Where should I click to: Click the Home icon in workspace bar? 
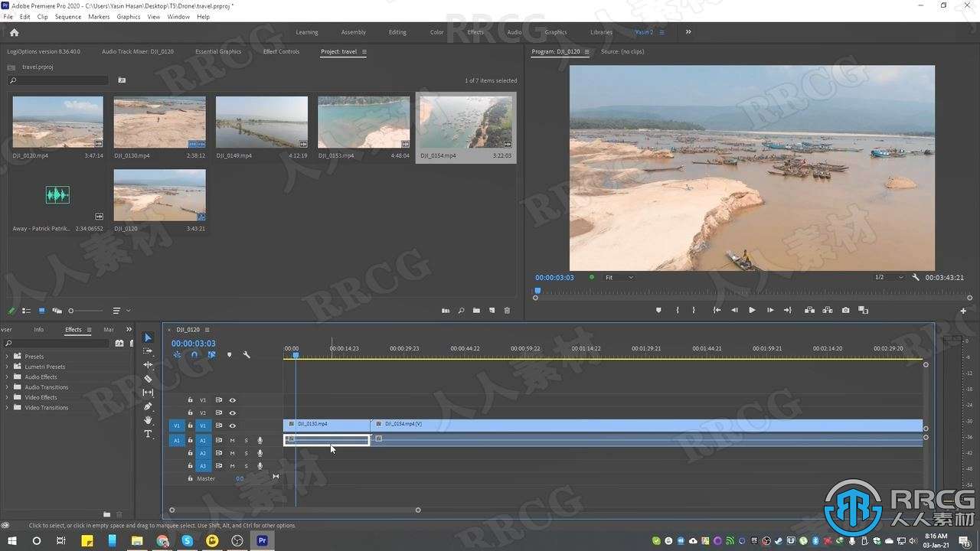coord(14,32)
